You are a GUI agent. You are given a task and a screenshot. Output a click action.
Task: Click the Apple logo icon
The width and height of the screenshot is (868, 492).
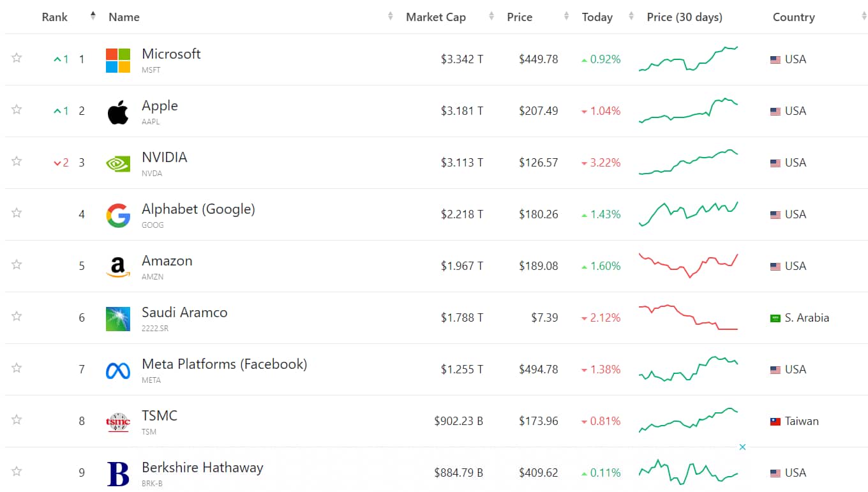pos(117,110)
